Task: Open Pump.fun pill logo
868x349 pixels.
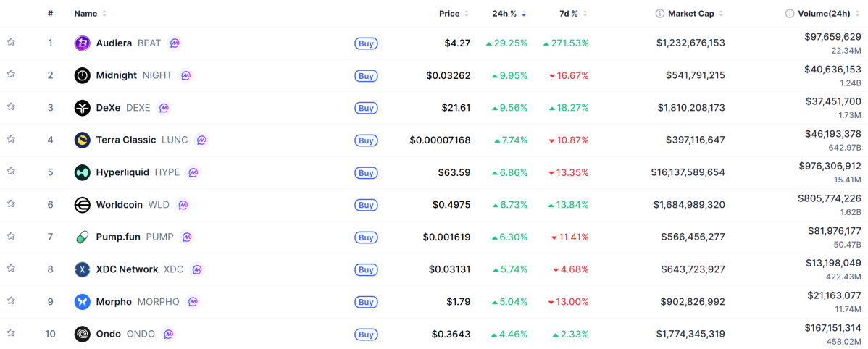Action: coord(83,237)
